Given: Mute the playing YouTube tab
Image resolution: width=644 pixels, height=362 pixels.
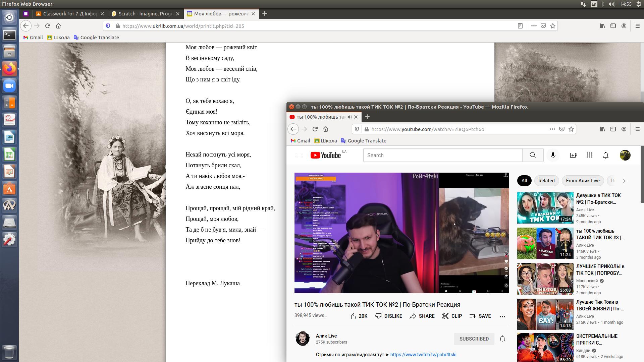Looking at the screenshot, I should click(350, 117).
